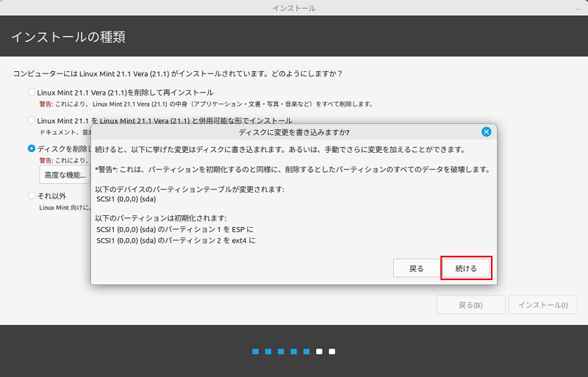This screenshot has height=377, width=588.
Task: Click the ディスクに変更を書き込みますか? dialog title
Action: tap(294, 132)
